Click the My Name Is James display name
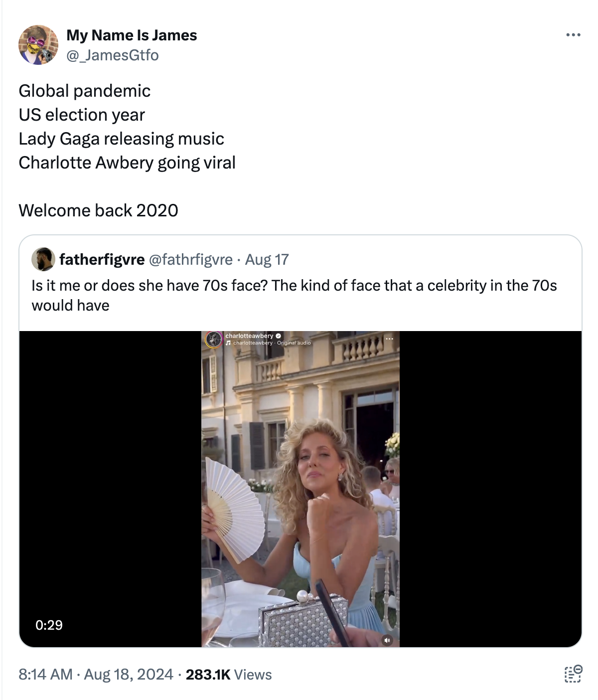The width and height of the screenshot is (598, 700). coord(132,34)
